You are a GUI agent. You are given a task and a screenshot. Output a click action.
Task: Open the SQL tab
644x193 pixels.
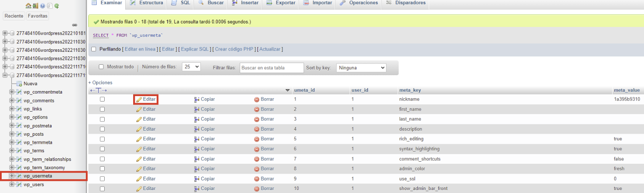[181, 3]
